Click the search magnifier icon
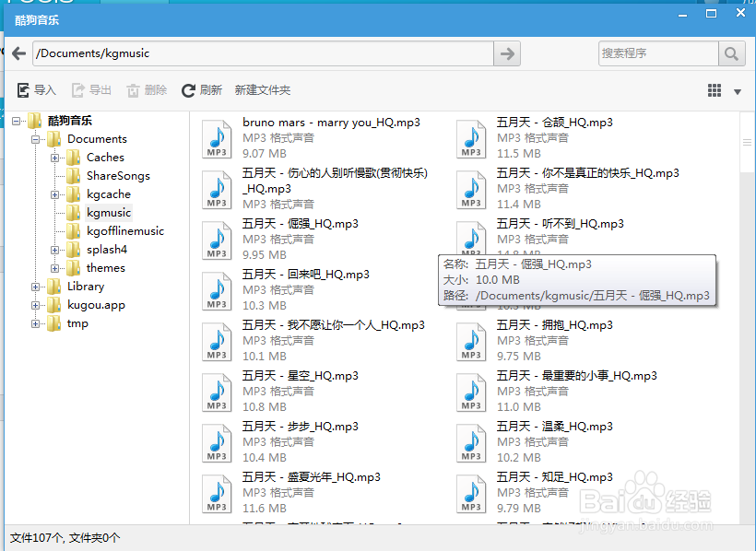 pyautogui.click(x=731, y=53)
